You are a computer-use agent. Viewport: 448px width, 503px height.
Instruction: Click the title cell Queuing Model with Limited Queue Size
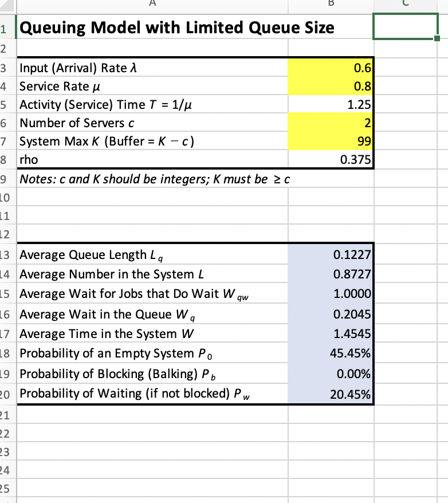(152, 27)
